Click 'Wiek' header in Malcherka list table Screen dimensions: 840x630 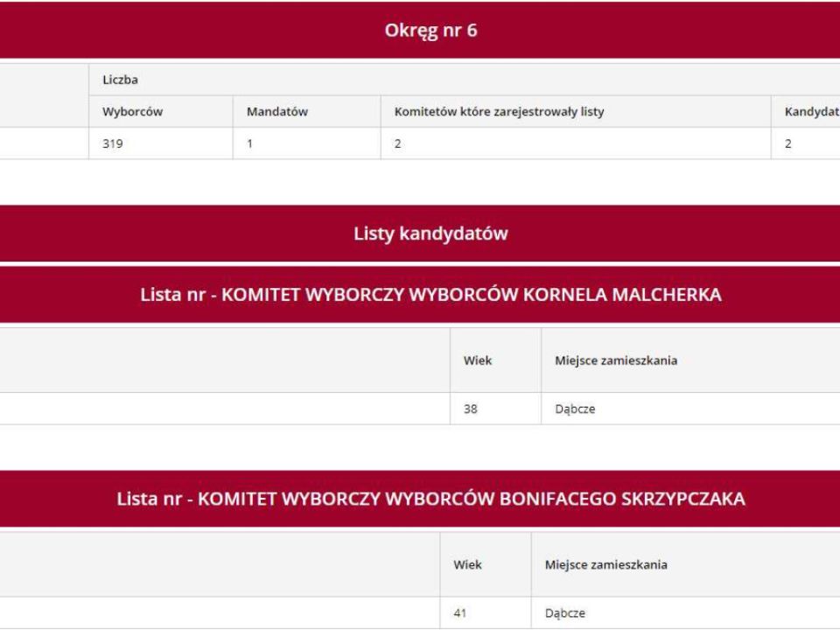tap(475, 361)
